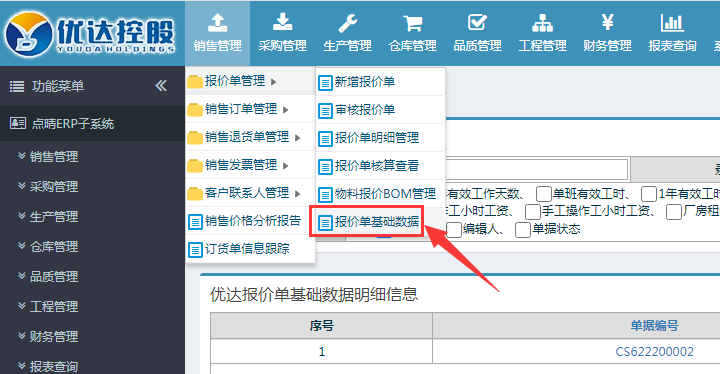
Task: Click the 点睛ERP子系统 sidebar heading
Action: (73, 124)
